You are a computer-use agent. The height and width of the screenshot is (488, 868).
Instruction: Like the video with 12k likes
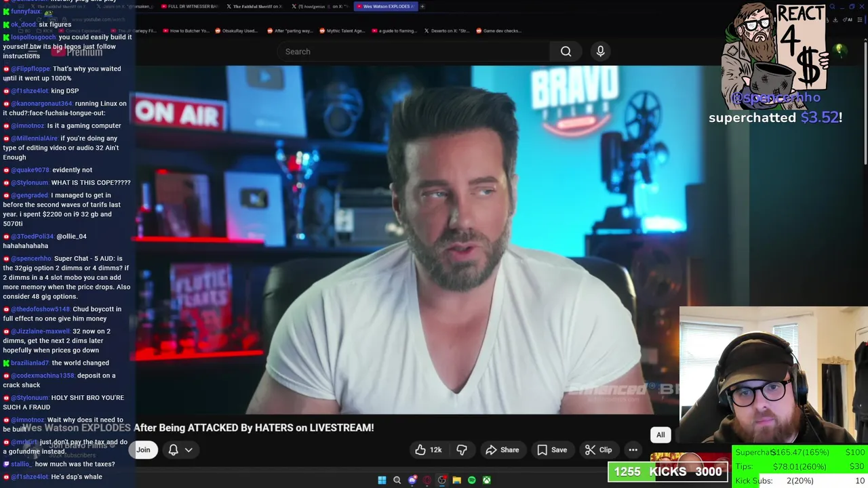coord(429,450)
